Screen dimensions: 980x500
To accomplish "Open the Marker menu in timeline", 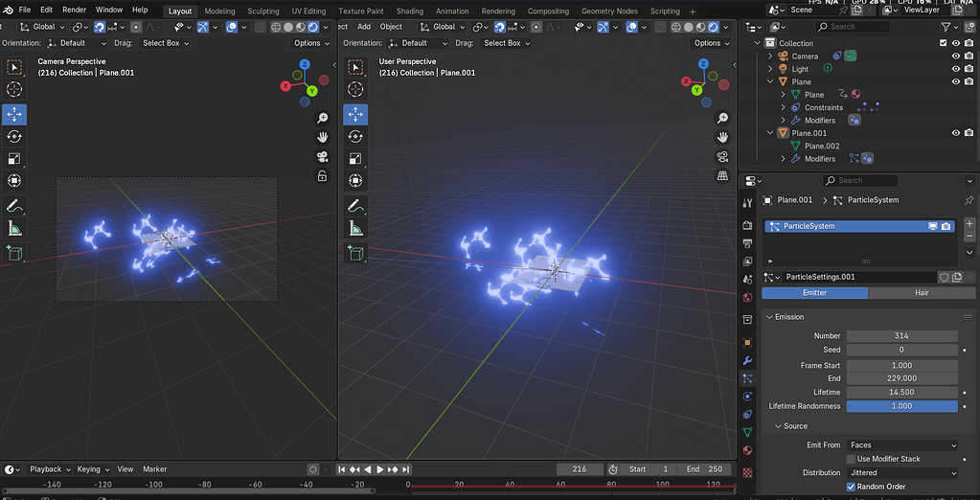I will tap(154, 469).
